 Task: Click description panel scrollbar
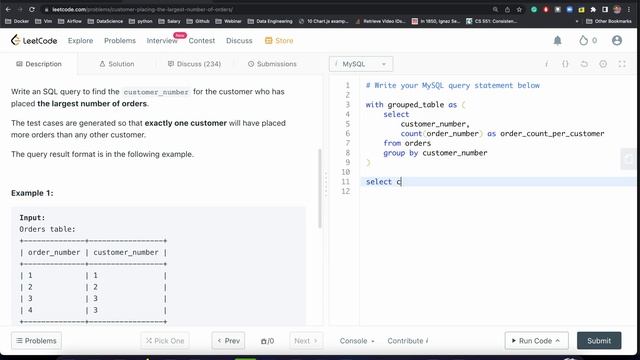click(320, 189)
